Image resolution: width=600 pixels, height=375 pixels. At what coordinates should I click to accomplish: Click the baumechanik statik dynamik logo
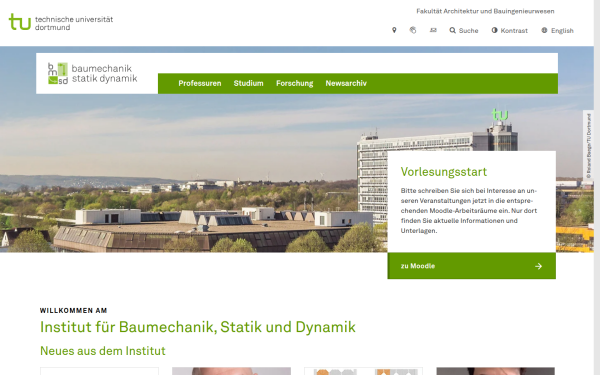[x=93, y=73]
